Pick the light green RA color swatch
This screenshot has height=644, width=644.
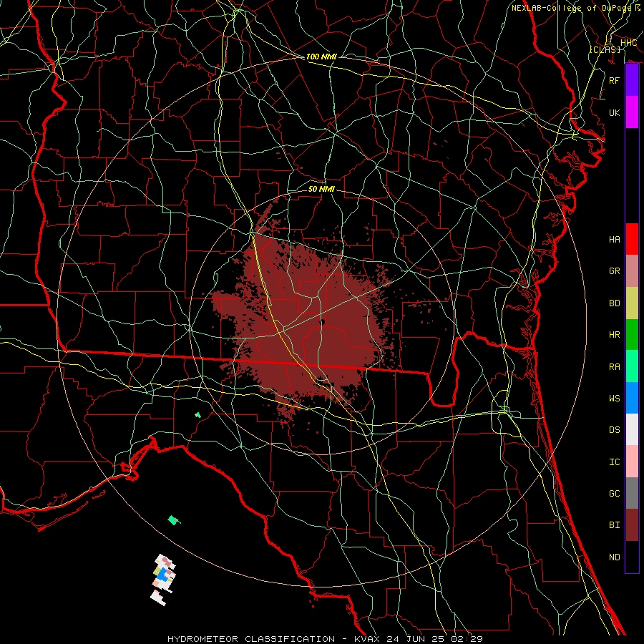(x=632, y=366)
